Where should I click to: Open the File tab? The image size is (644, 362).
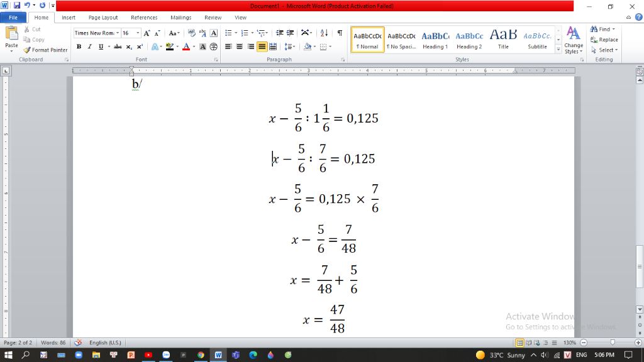tap(13, 18)
